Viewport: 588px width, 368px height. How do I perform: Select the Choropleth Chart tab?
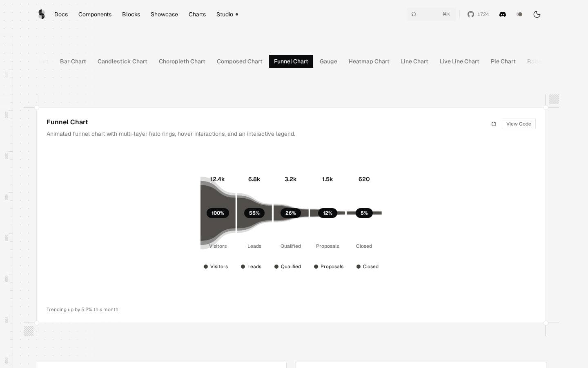[x=182, y=61]
